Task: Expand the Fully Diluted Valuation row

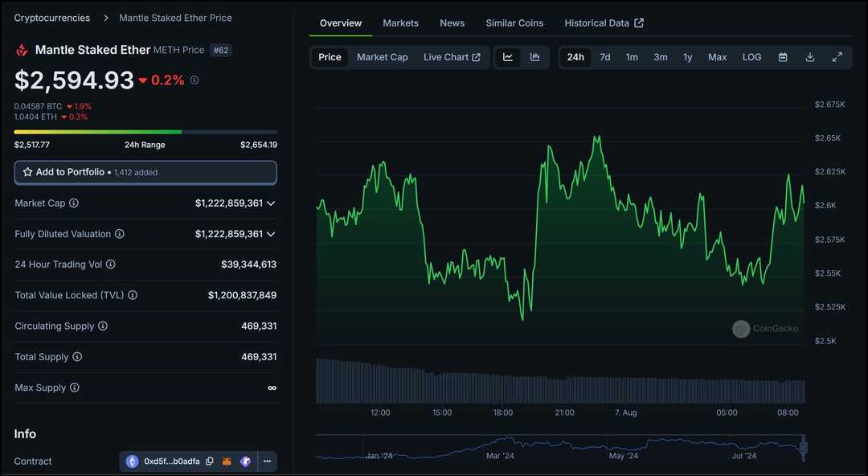Action: 272,234
